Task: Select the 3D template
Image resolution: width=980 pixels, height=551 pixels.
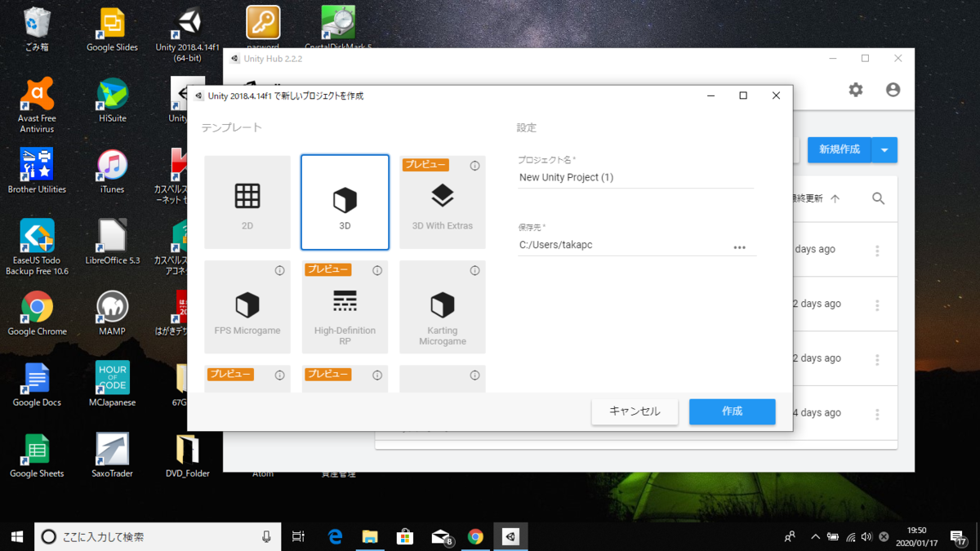Action: click(345, 202)
